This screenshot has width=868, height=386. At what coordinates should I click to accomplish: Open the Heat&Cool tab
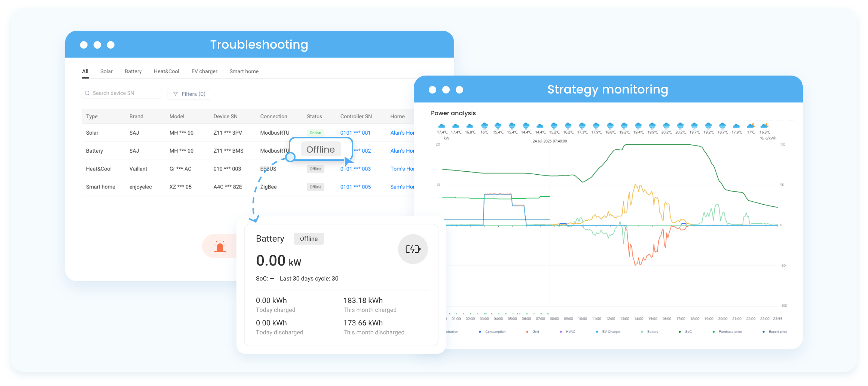[166, 71]
